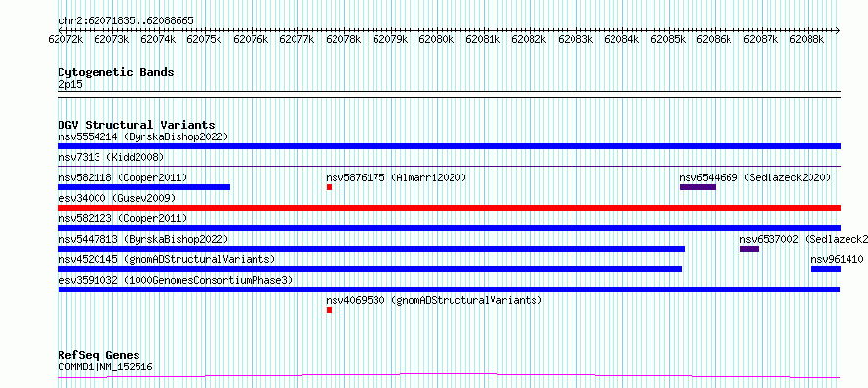
Task: Select the nsv4520145 blue variant bar
Action: pyautogui.click(x=370, y=269)
